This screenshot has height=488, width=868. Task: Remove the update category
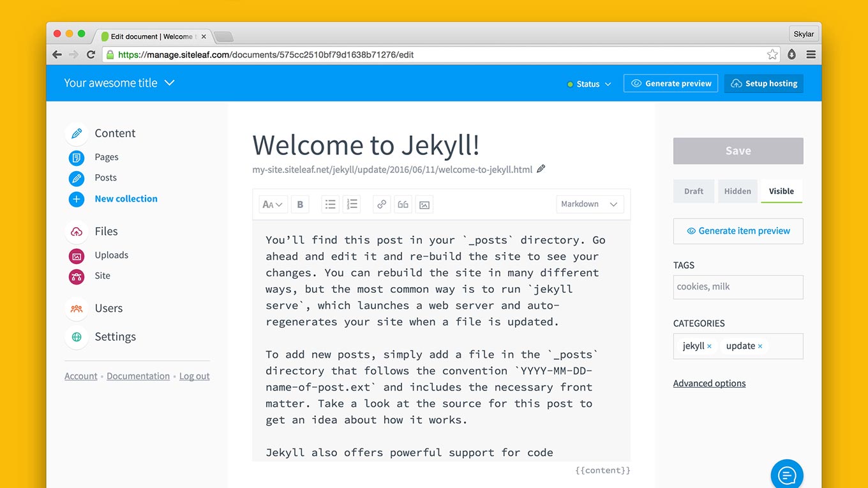click(760, 346)
